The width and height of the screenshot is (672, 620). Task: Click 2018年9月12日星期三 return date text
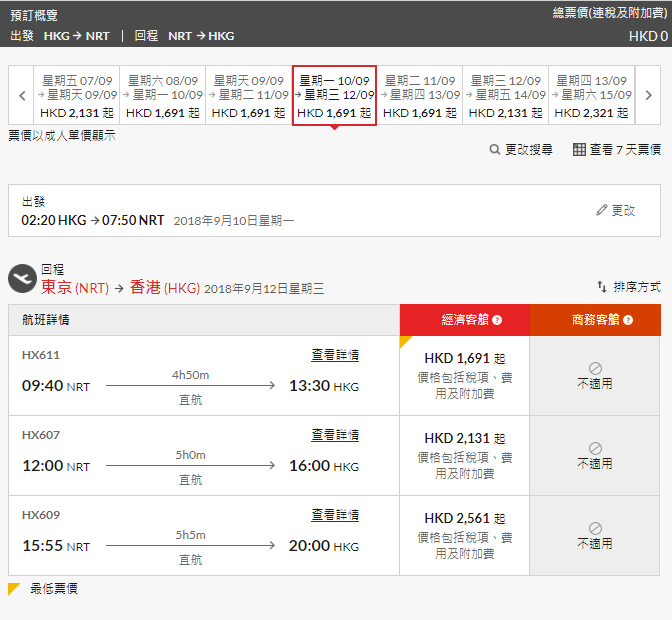point(264,289)
